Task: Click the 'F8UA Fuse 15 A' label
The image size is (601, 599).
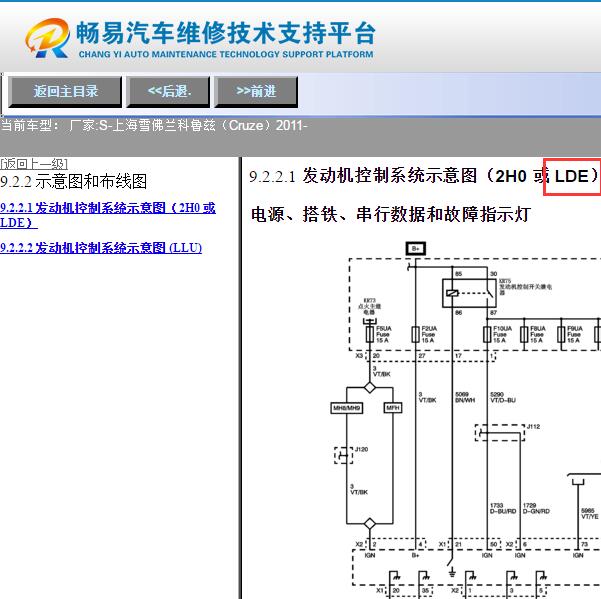Action: [537, 334]
